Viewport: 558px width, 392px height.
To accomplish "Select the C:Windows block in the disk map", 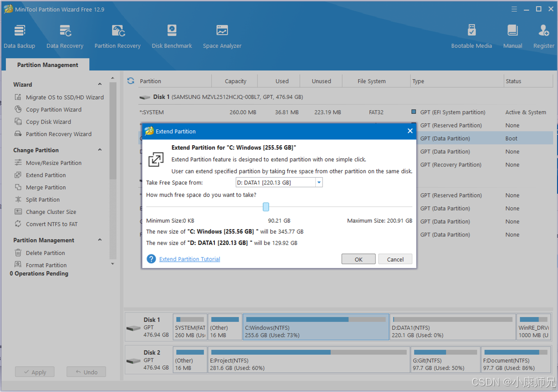I will tap(316, 327).
